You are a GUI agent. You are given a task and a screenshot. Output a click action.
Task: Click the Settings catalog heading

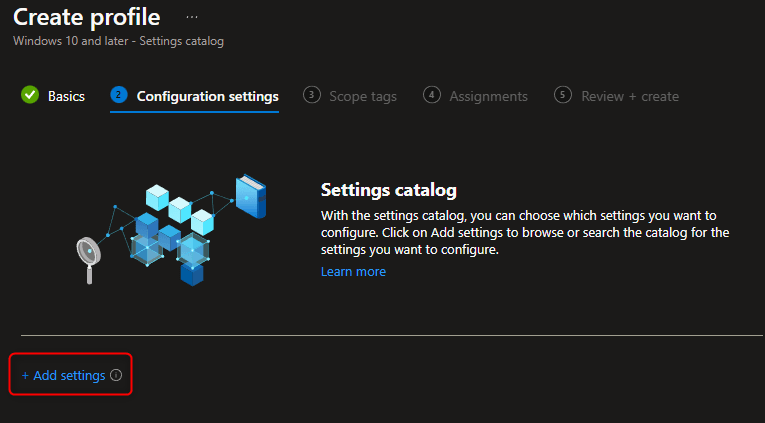(x=389, y=190)
